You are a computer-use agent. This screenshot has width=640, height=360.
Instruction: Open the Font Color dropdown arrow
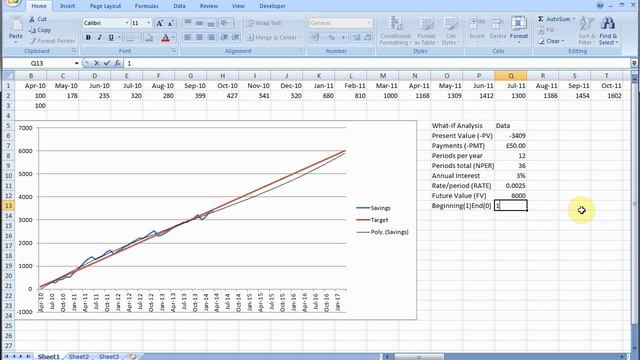tap(173, 38)
